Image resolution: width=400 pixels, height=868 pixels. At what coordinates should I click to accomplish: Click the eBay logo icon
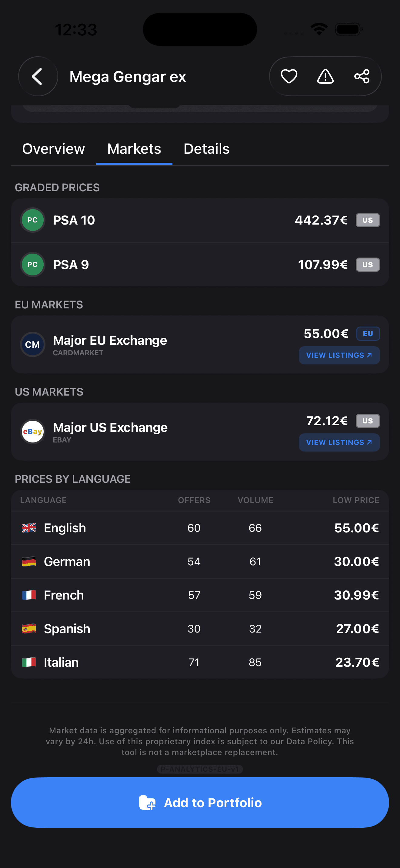tap(32, 432)
